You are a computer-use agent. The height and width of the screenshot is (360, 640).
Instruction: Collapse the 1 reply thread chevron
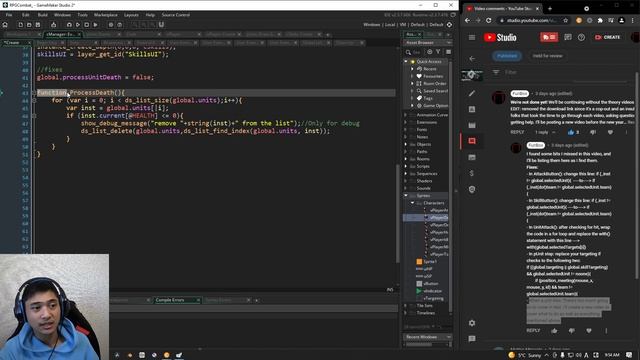pos(553,132)
